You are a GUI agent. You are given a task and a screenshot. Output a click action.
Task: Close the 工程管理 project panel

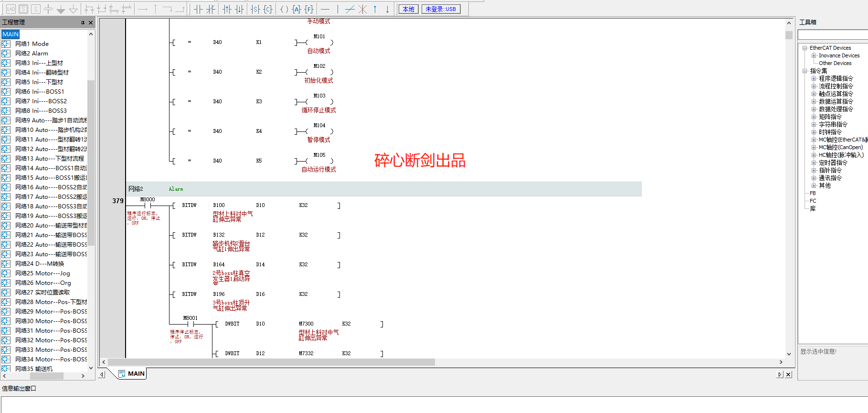click(91, 22)
